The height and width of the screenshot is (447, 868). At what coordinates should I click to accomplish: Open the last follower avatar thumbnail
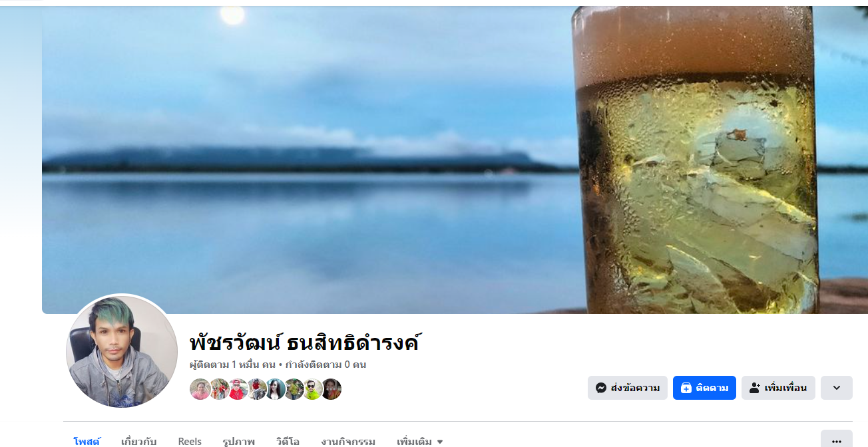tap(331, 389)
